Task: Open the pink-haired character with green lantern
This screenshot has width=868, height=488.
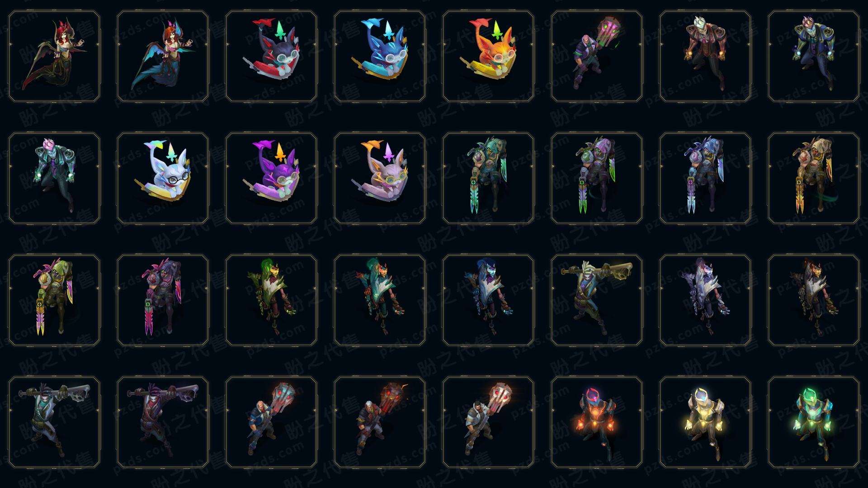Action: tap(597, 56)
